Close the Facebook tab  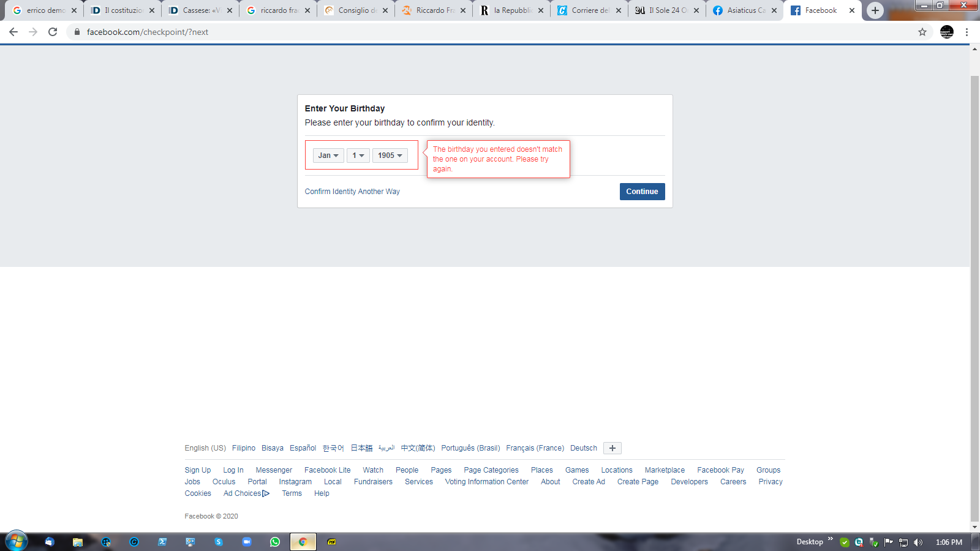pos(852,10)
